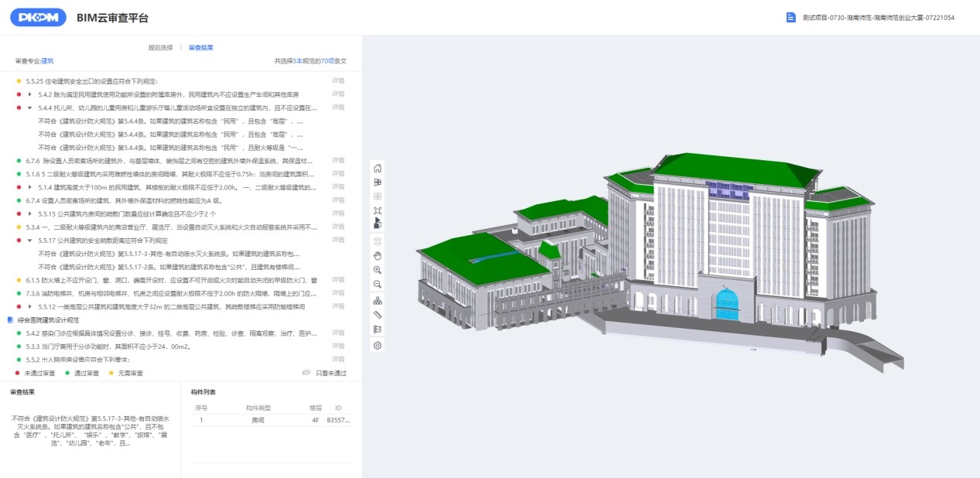Switch to the 审查结果 tab
The width and height of the screenshot is (980, 478).
coord(201,47)
